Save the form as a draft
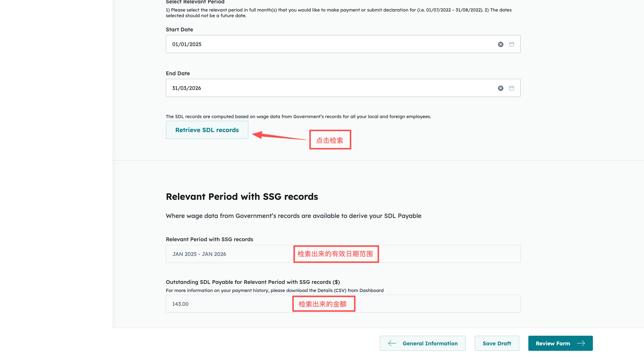The image size is (644, 358). [497, 343]
